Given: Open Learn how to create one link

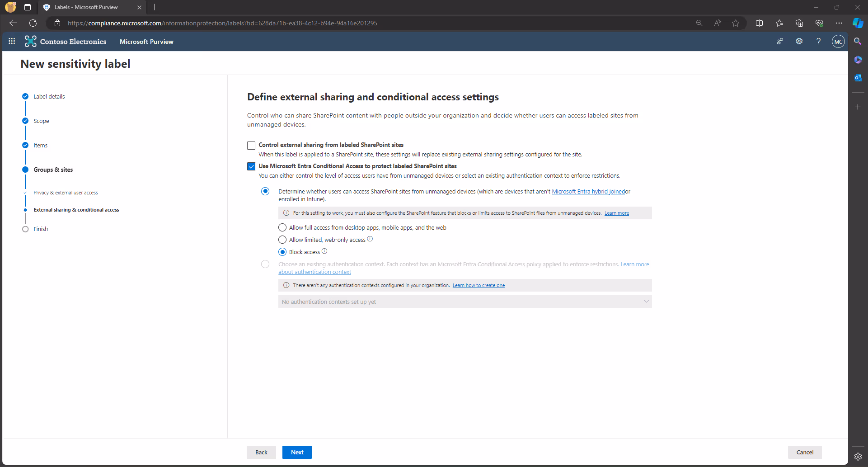Looking at the screenshot, I should [x=479, y=285].
